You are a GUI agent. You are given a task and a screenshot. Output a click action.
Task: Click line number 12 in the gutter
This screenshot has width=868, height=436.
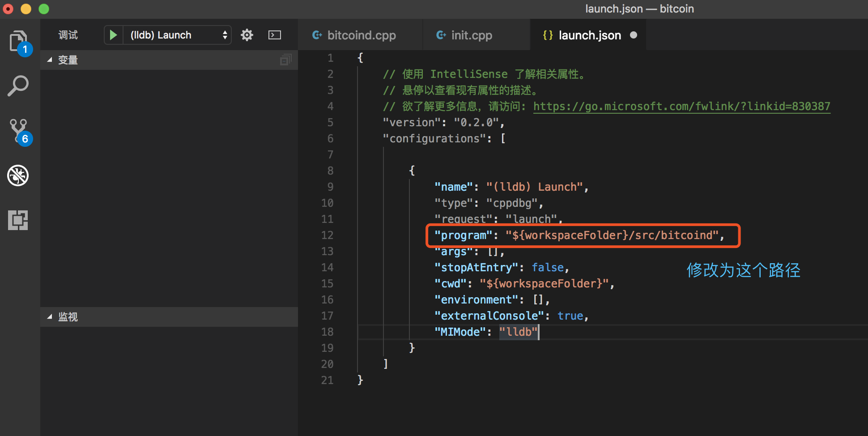click(327, 235)
